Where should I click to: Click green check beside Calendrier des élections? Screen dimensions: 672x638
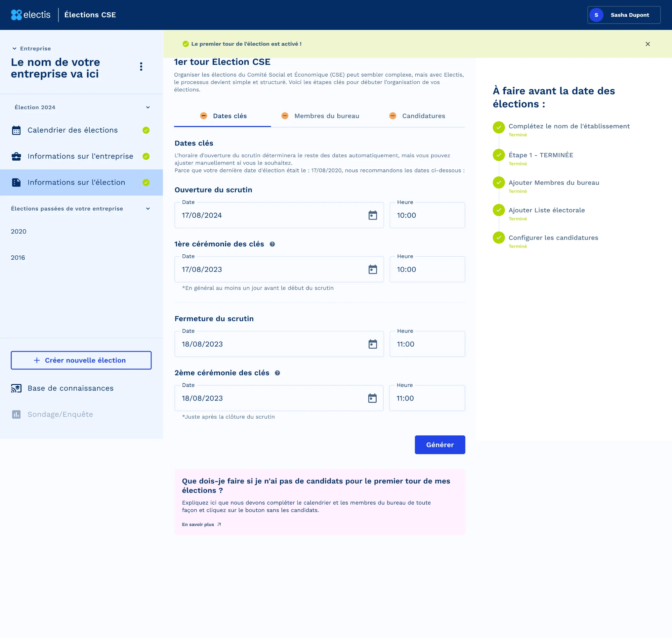click(146, 130)
